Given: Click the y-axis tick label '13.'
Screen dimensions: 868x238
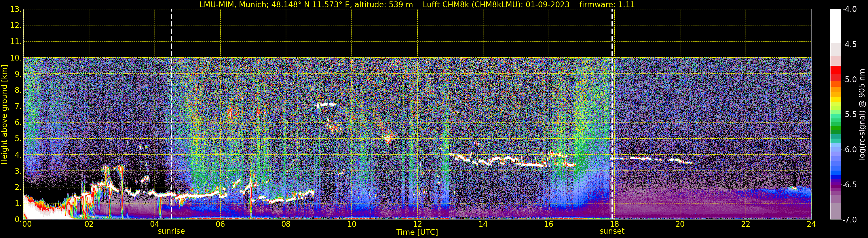Looking at the screenshot, I should point(16,10).
